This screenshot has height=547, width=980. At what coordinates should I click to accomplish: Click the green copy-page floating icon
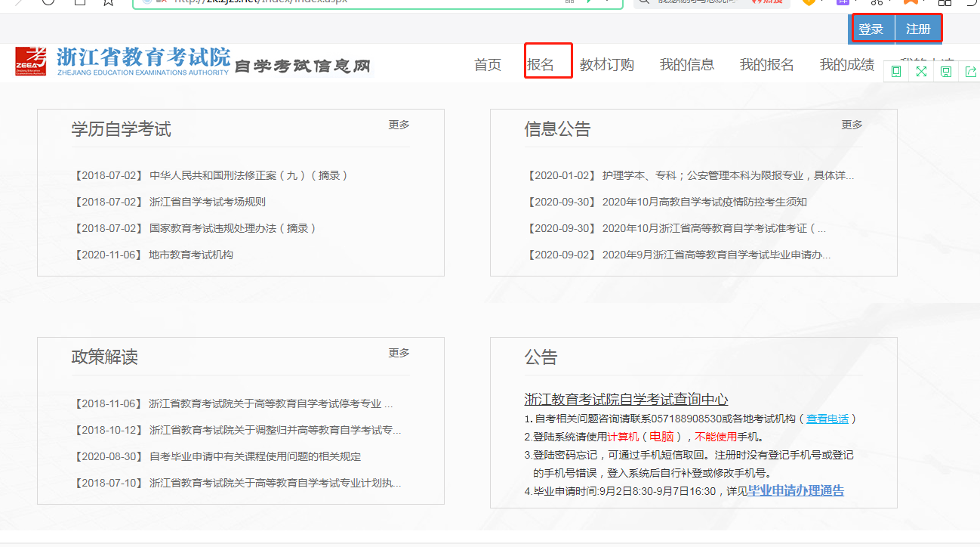[896, 72]
